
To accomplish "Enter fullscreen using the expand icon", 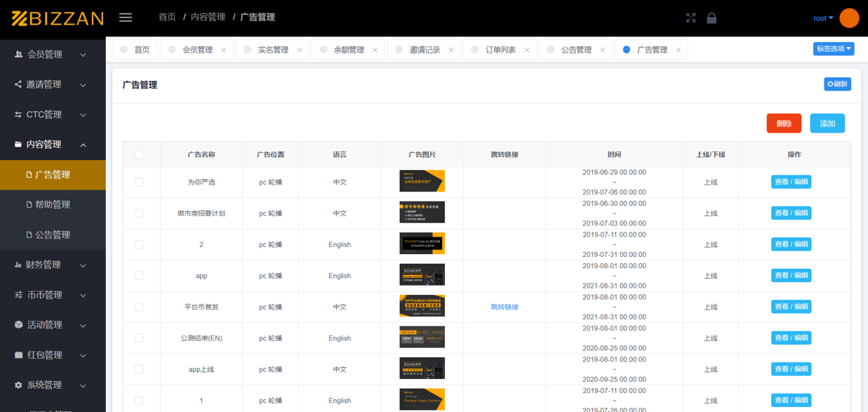I will point(690,18).
